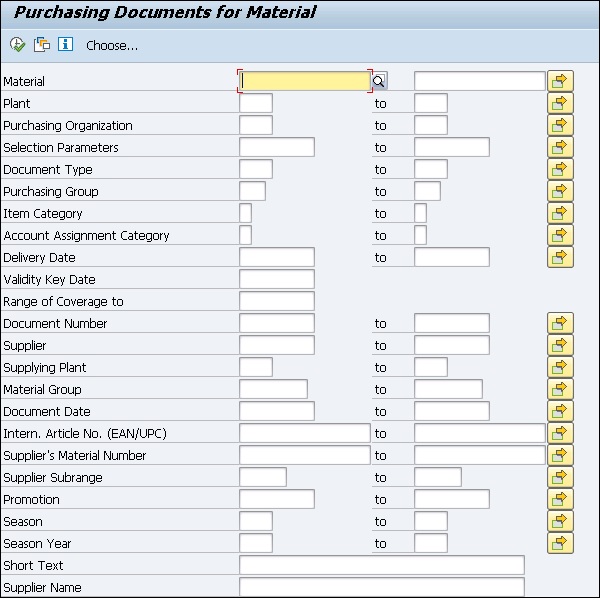Click the blue Information icon
This screenshot has height=600, width=600.
(x=65, y=45)
